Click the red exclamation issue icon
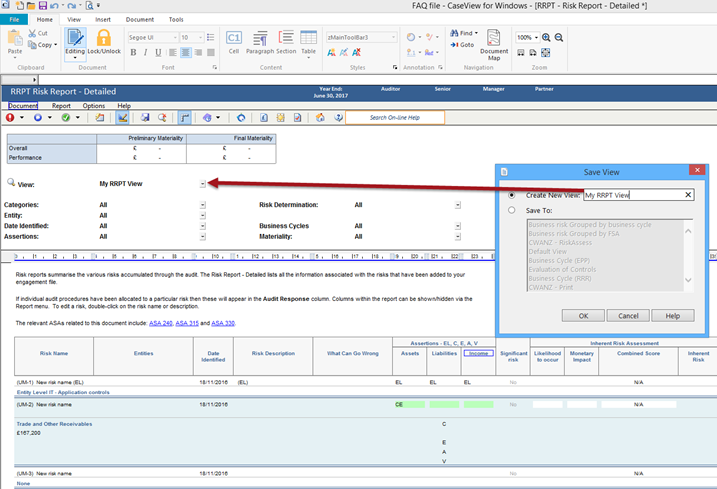717x489 pixels. (x=10, y=118)
